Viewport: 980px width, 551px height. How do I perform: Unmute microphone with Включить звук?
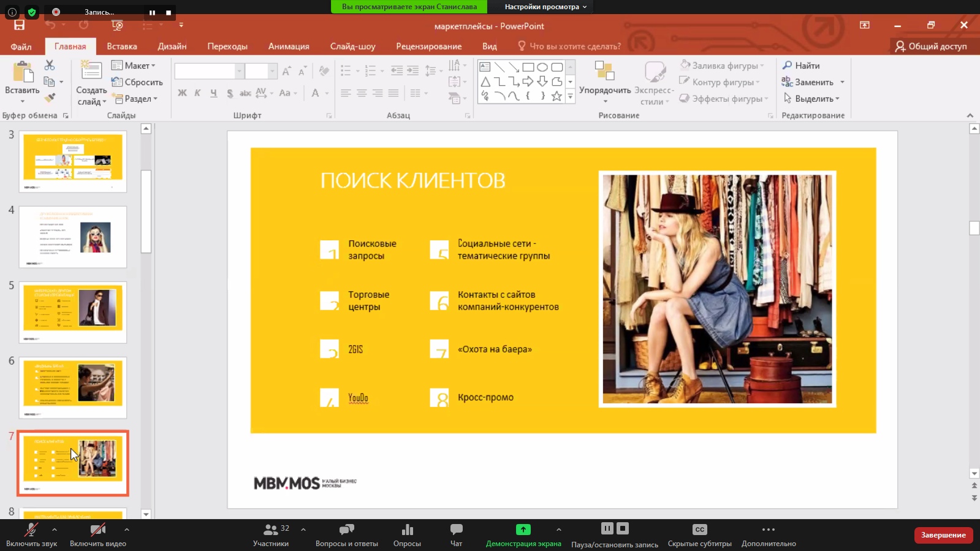pyautogui.click(x=31, y=534)
